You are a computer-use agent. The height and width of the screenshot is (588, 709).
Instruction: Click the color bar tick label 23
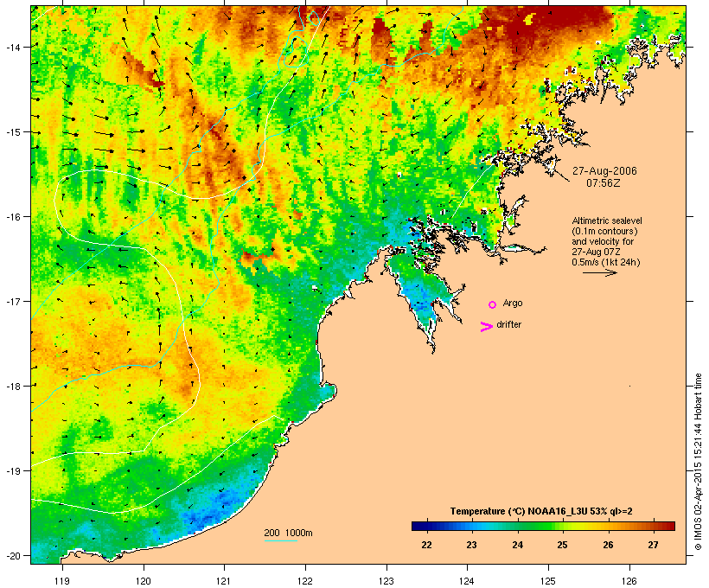(471, 545)
